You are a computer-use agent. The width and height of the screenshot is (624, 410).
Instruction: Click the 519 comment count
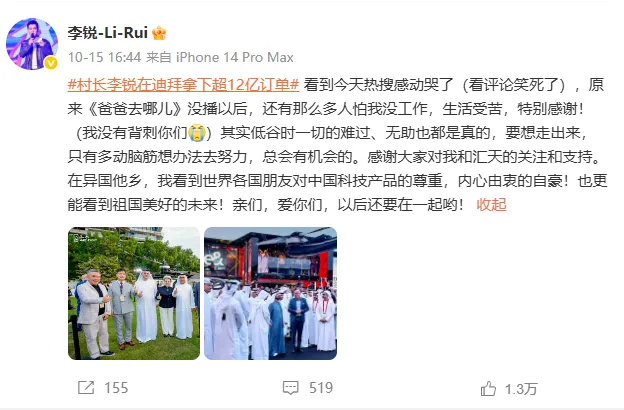[321, 388]
